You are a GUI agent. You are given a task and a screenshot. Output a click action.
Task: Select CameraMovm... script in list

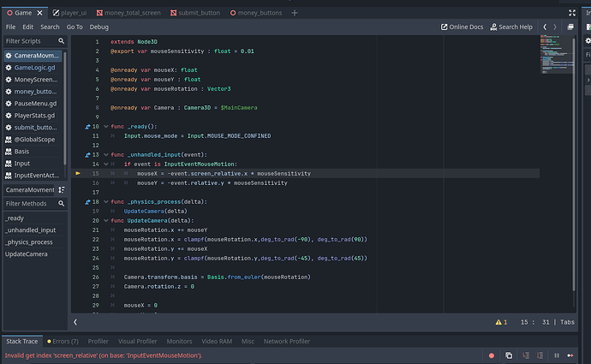point(33,56)
